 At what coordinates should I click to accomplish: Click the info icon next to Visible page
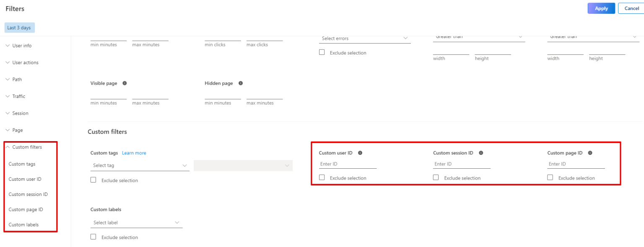125,83
